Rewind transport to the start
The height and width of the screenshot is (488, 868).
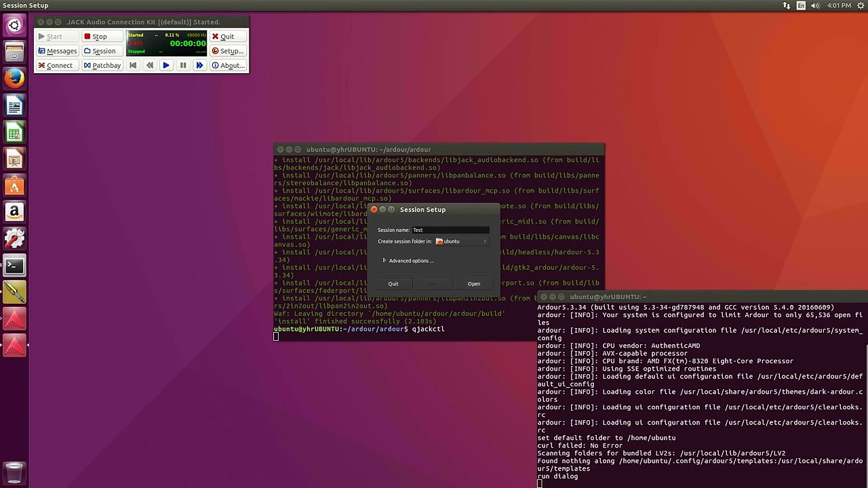133,66
